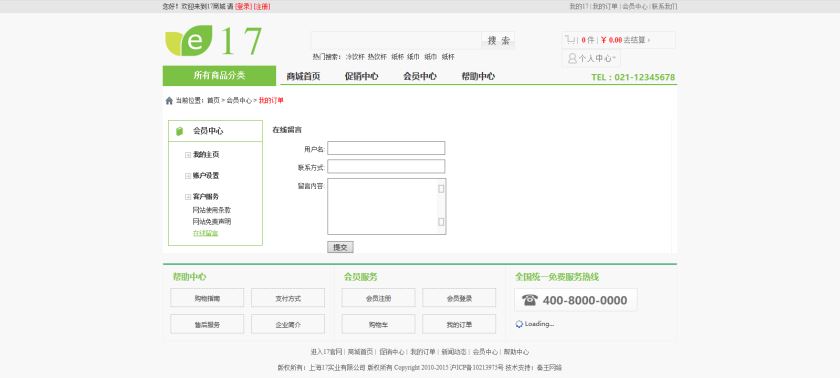Click the 秦王网络 tech support link
Screen dimensions: 840x378
[549, 368]
